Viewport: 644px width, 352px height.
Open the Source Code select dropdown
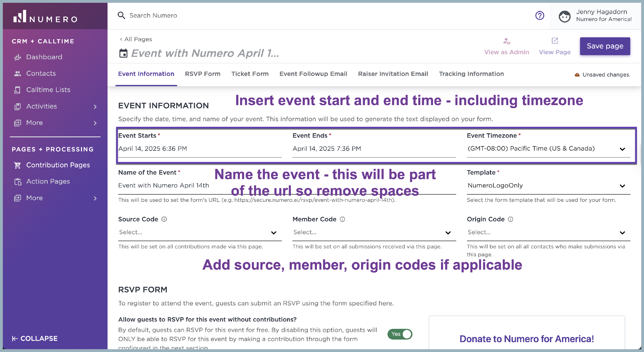coord(200,232)
